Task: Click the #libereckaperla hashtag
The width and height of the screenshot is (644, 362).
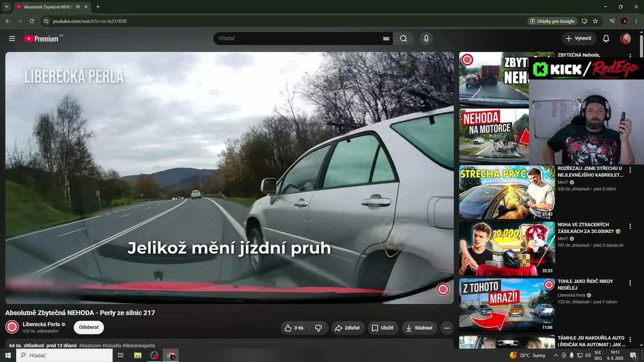Action: tap(138, 346)
